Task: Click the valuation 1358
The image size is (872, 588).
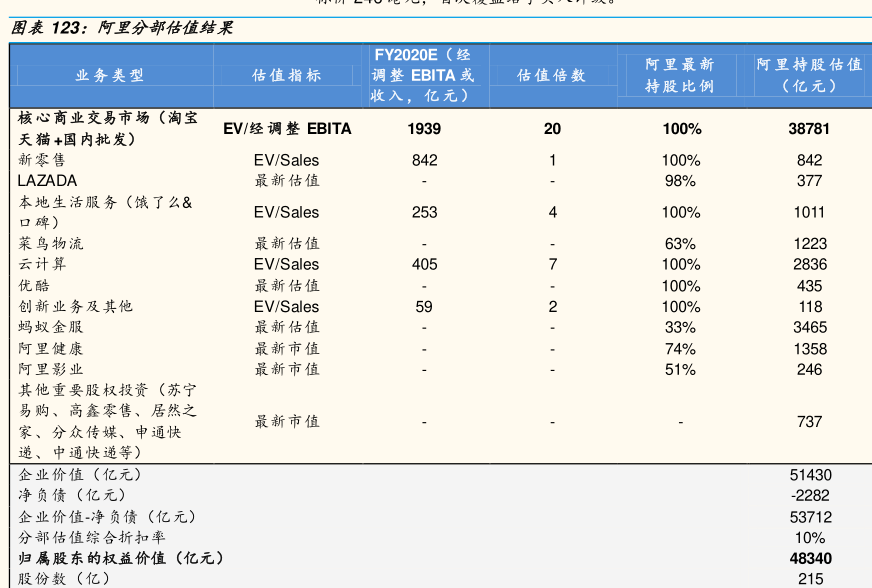Action: (810, 349)
